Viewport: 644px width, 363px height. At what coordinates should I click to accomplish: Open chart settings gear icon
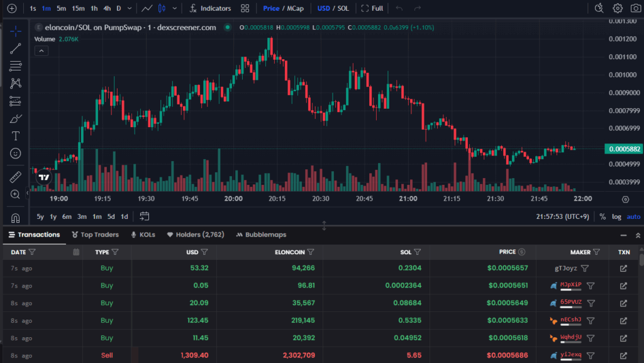[618, 8]
